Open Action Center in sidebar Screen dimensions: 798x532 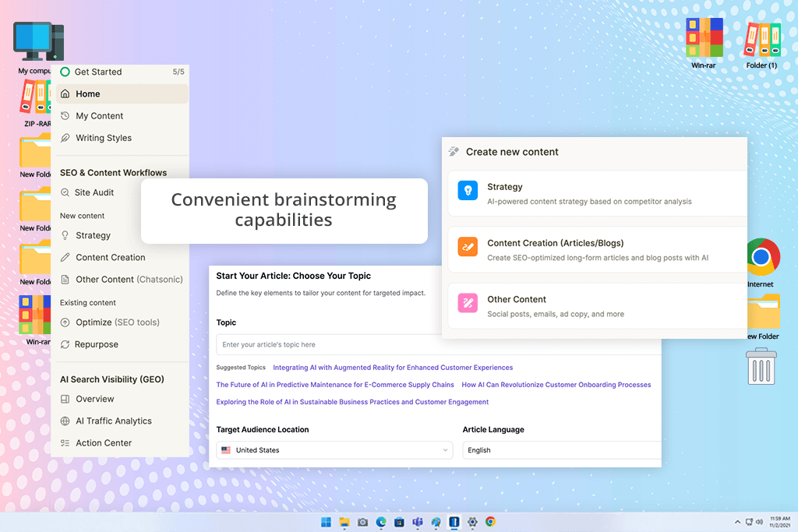click(96, 443)
